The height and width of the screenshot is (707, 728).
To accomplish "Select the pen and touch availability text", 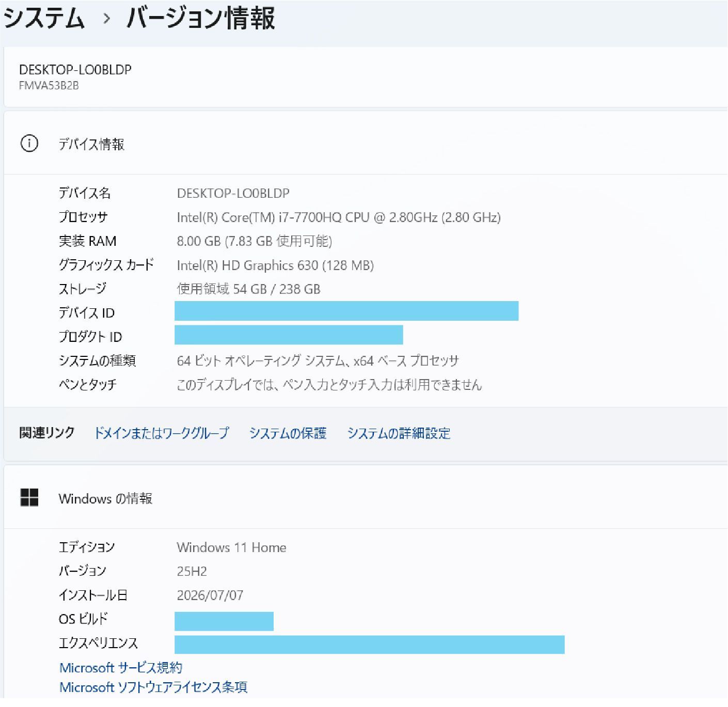I will [x=329, y=385].
